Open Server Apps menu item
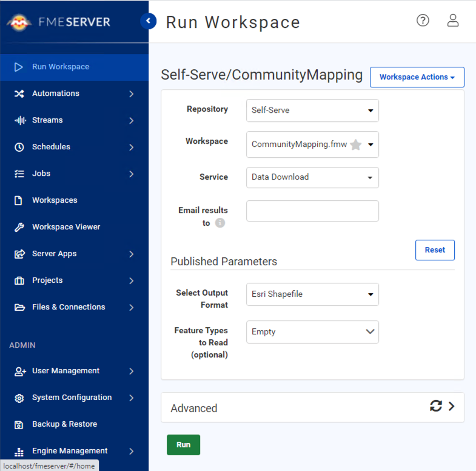476x471 pixels. 75,254
